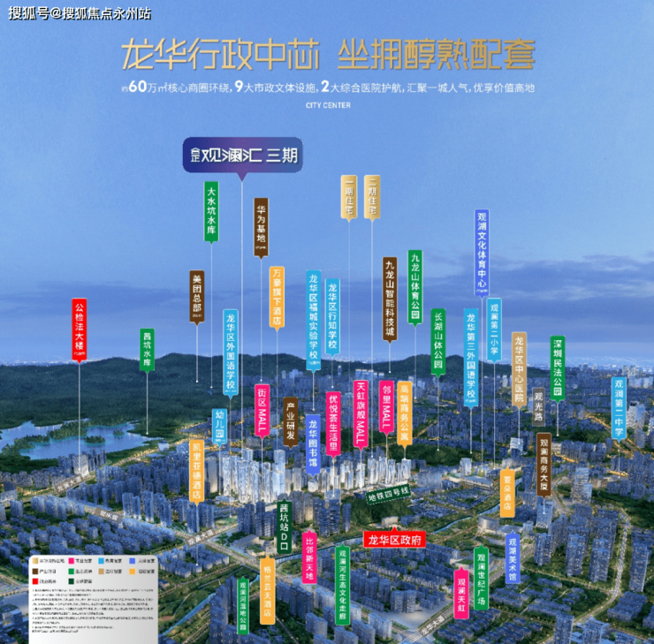Select the tan 龙华区中心医院 label

coord(519,369)
